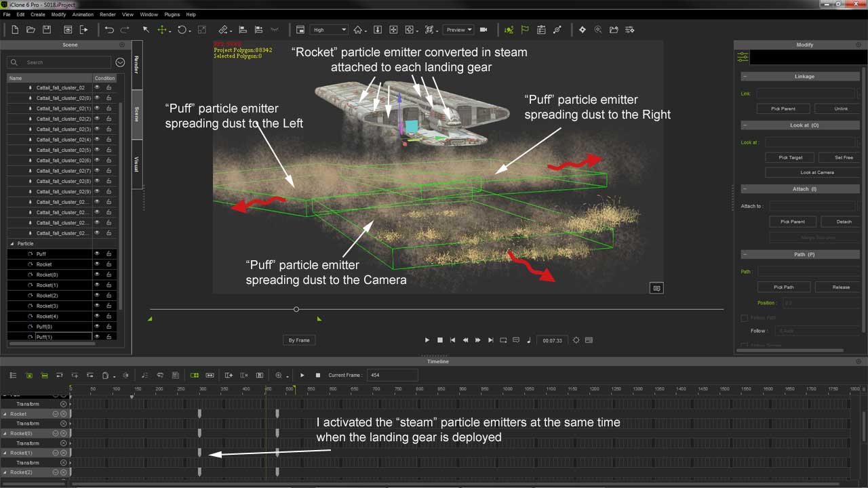Toggle lock for Rocket(1) in Scene list

[x=108, y=285]
